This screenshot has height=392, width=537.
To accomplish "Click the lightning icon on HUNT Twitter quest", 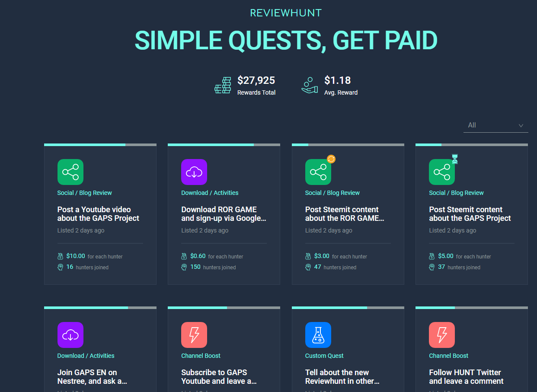I will 441,335.
